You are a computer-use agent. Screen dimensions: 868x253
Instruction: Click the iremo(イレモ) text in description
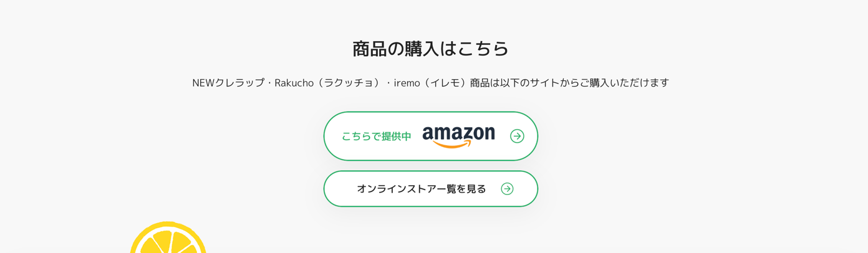tap(432, 83)
